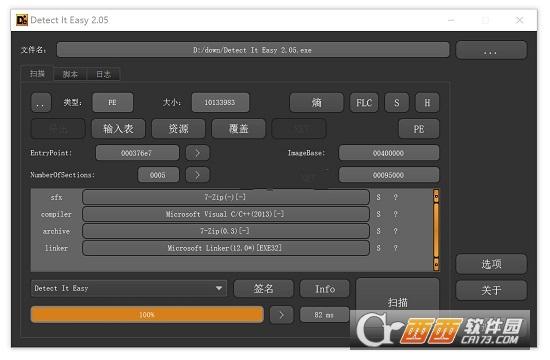Select the archive 7-Zip(0.3) result entry
Image resolution: width=550 pixels, height=360 pixels.
coord(226,231)
